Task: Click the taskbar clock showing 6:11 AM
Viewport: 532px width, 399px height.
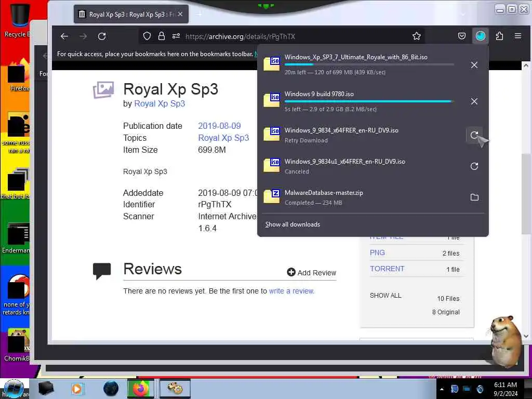Action: [506, 389]
